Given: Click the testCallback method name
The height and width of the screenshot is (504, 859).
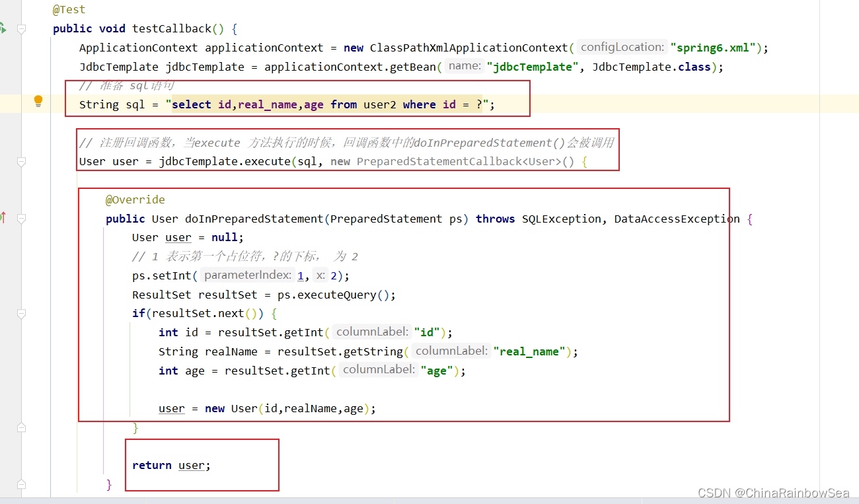Looking at the screenshot, I should tap(171, 28).
